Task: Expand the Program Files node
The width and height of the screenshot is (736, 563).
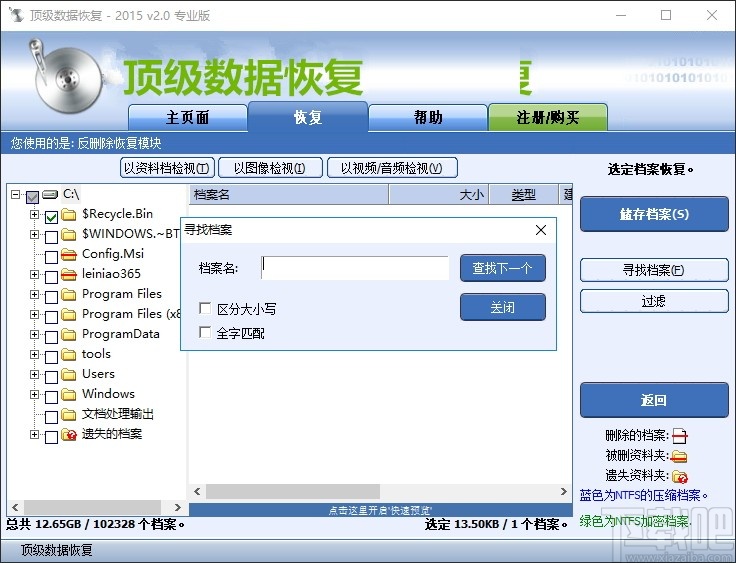Action: coord(34,294)
